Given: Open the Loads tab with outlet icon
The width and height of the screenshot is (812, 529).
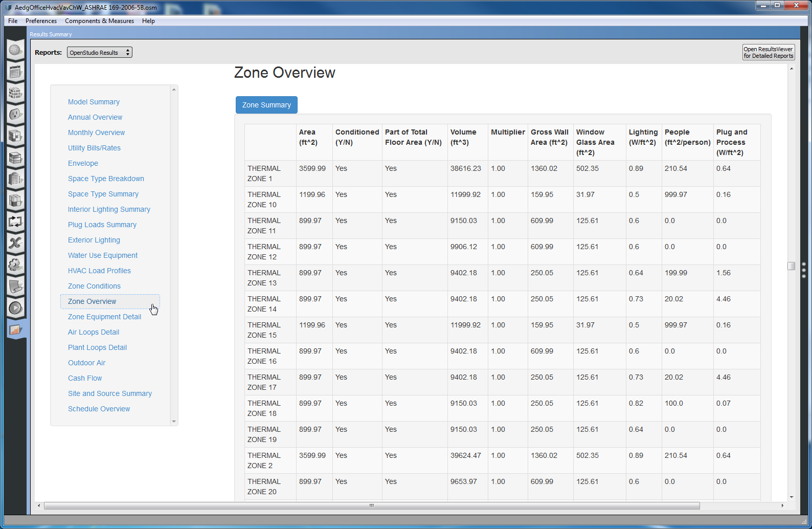Looking at the screenshot, I should [x=15, y=114].
